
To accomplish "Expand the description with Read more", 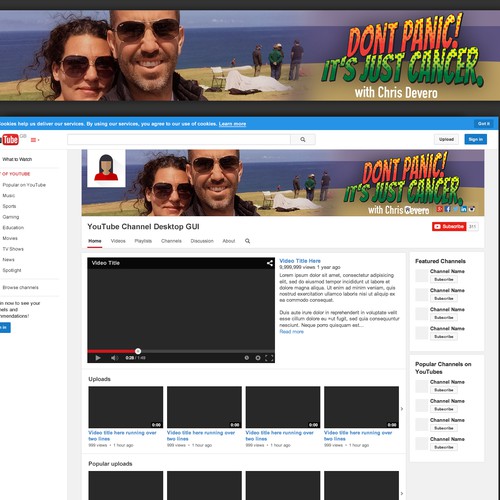I will [x=291, y=332].
